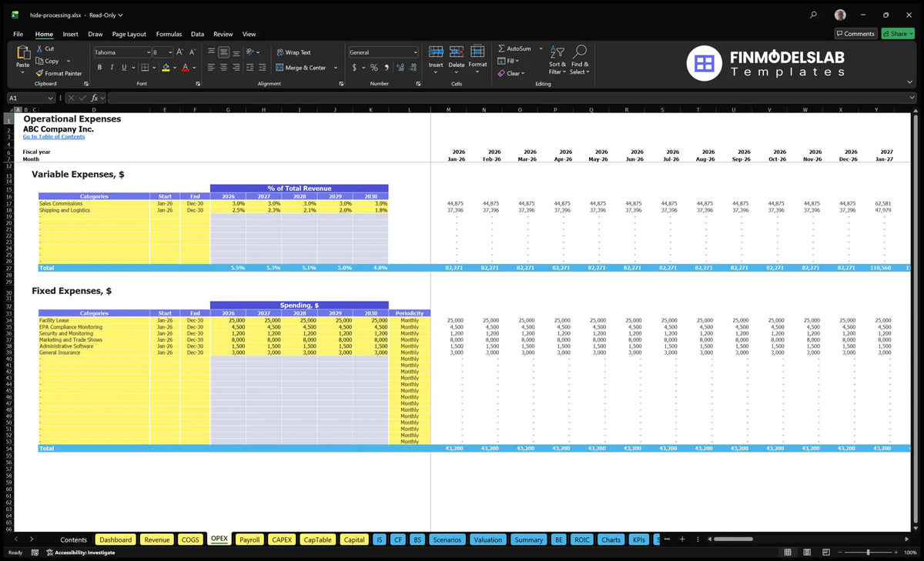Decrease font size with the smaller A icon
This screenshot has height=561, width=924.
pyautogui.click(x=192, y=52)
